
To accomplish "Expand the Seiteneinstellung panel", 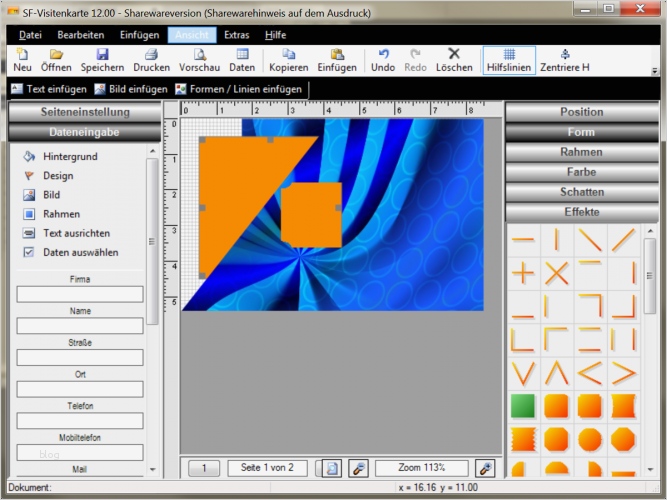I will 85,112.
